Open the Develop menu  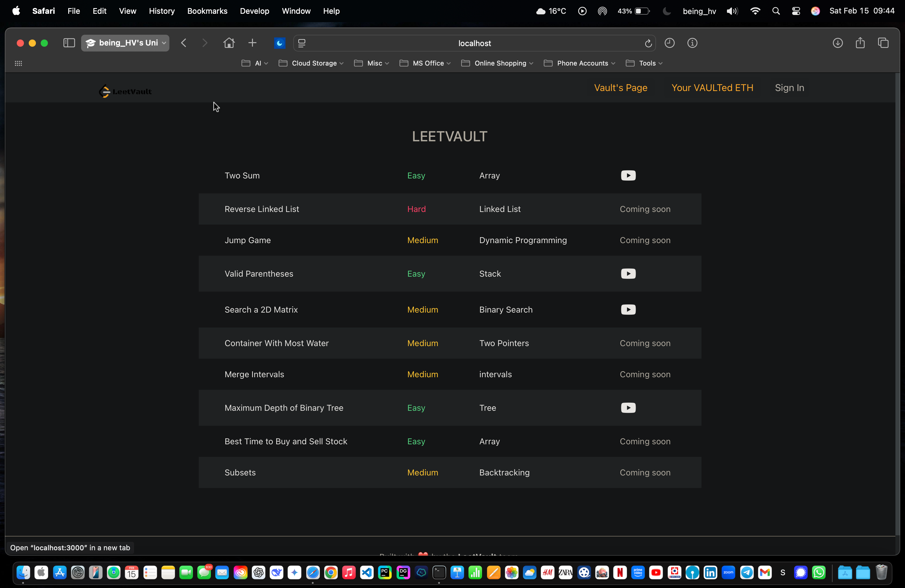click(x=254, y=11)
